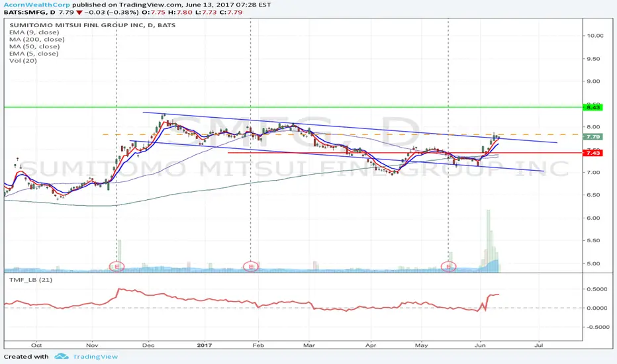Click the green 8.43 price label

point(593,107)
